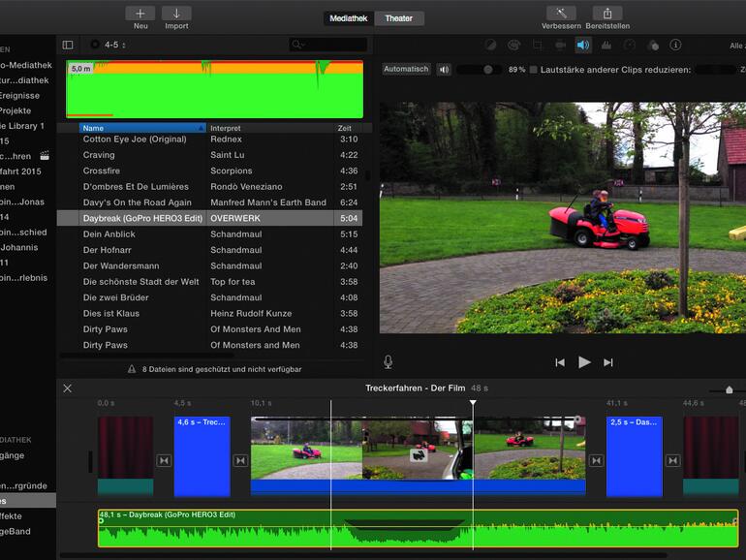Sort the song list by Name column
This screenshot has width=746, height=560.
tap(140, 128)
